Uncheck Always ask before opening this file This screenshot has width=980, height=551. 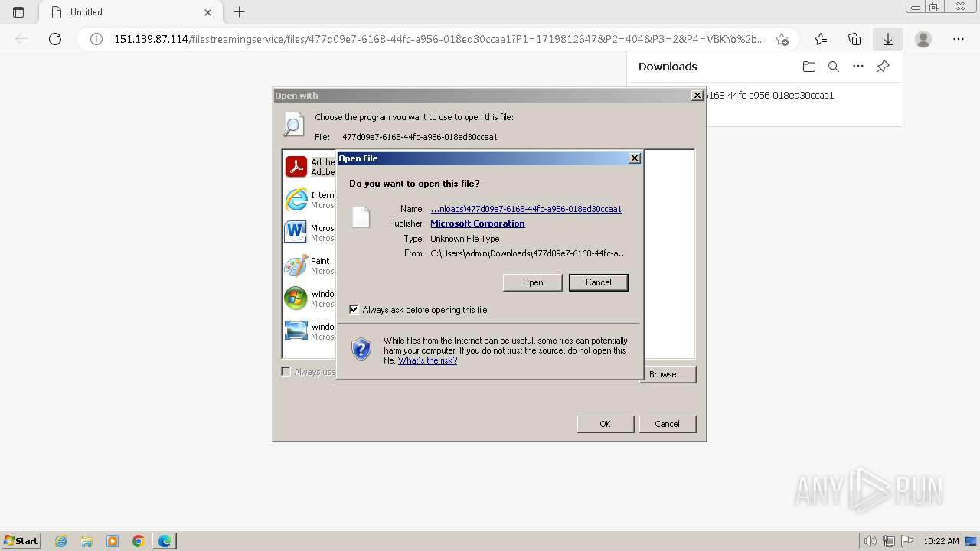tap(354, 310)
